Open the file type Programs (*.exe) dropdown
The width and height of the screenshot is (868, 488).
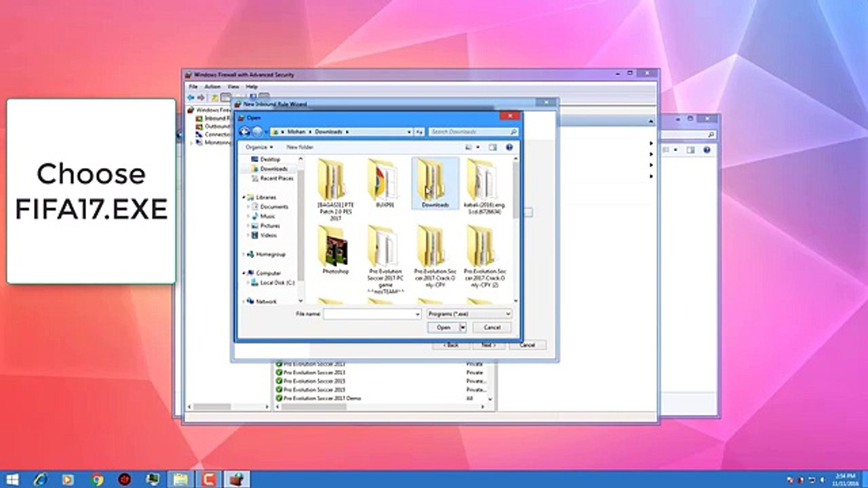coord(469,314)
